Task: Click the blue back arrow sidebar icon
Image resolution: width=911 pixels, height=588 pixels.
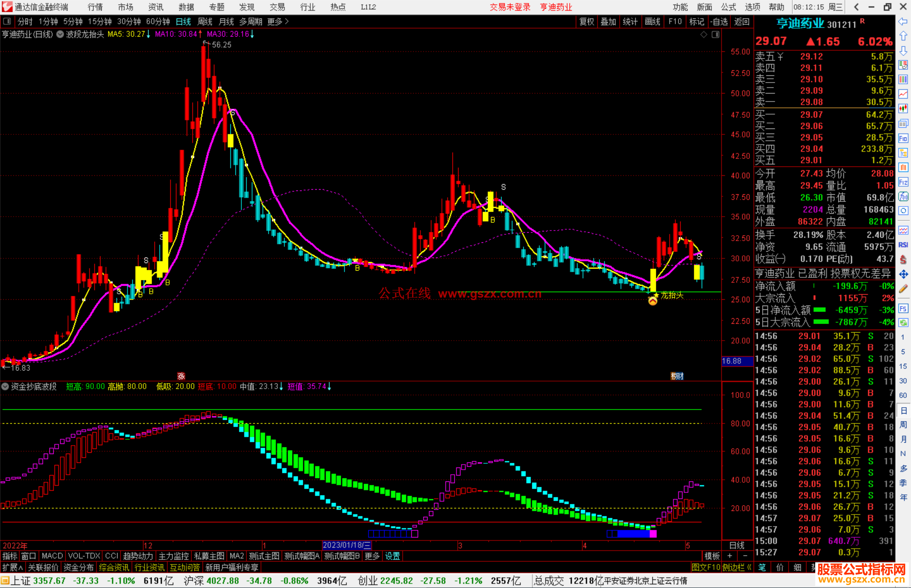Action: point(903,21)
